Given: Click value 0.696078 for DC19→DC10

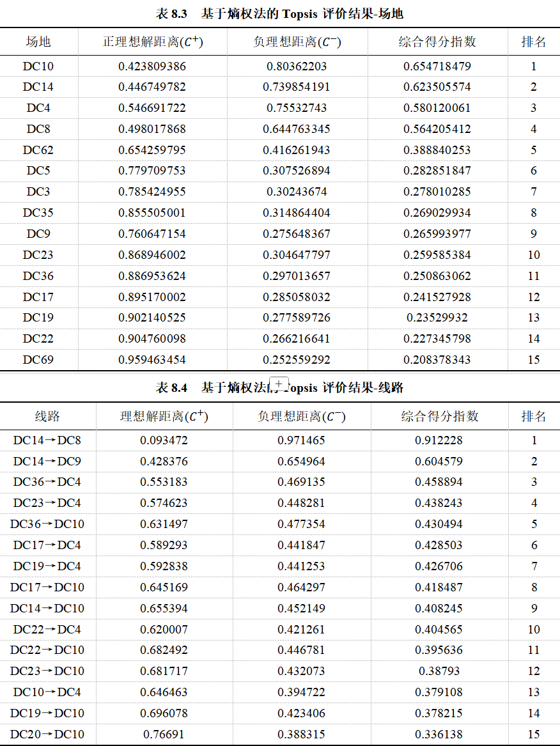Looking at the screenshot, I should coord(164,713).
